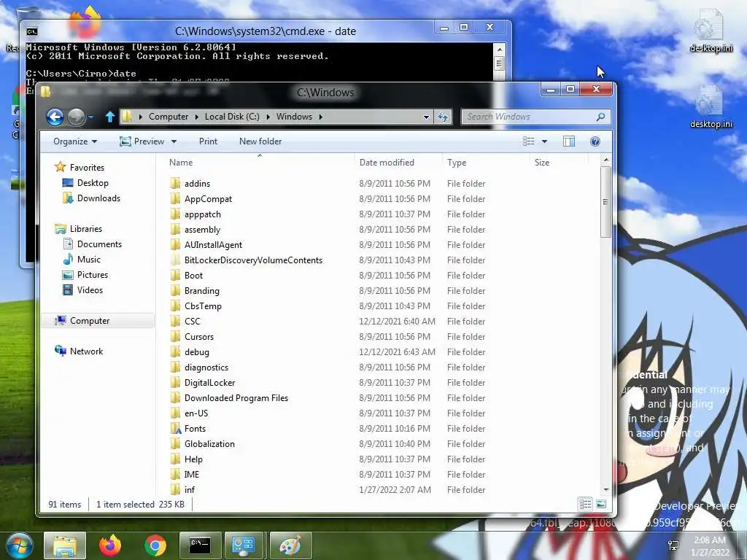Click the file list scrollbar thumb
Viewport: 747px width, 560px height.
(605, 202)
